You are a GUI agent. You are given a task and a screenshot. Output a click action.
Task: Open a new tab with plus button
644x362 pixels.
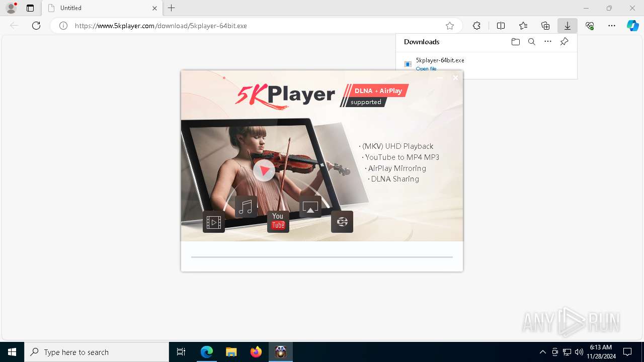[x=172, y=8]
